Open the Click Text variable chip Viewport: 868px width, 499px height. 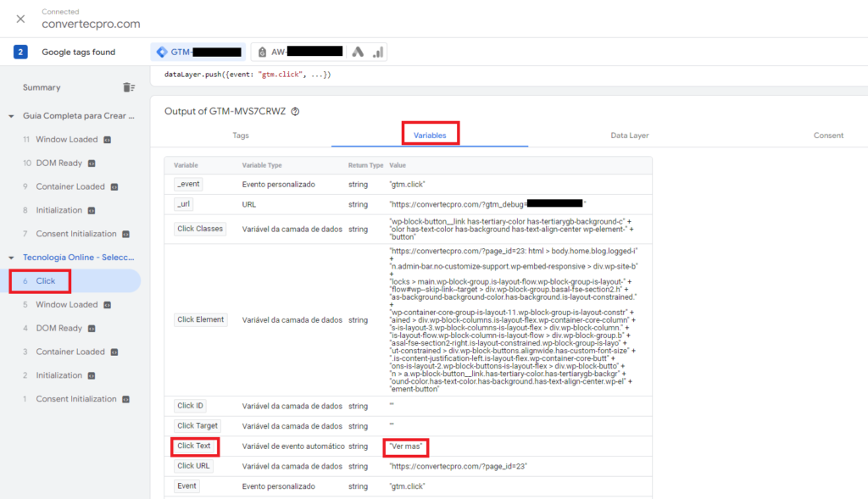coord(194,446)
